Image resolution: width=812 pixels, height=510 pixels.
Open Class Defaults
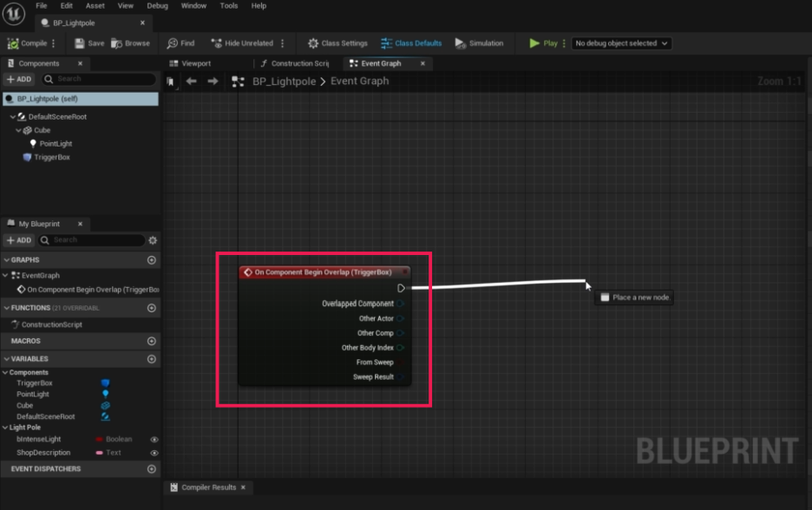(x=411, y=43)
